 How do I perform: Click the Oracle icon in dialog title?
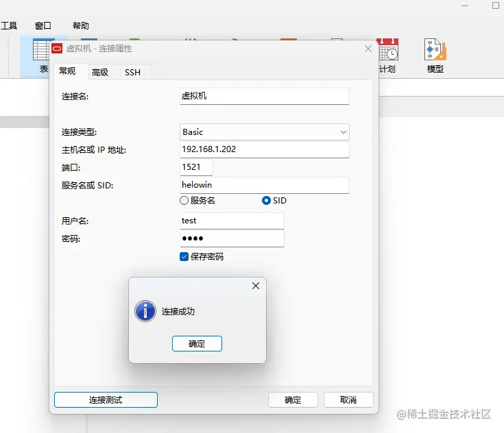click(57, 49)
